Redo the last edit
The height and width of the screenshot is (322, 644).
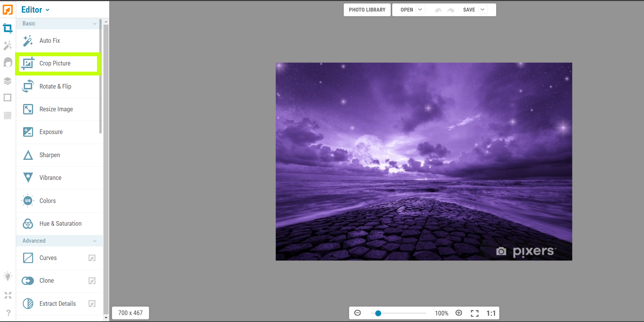point(451,10)
